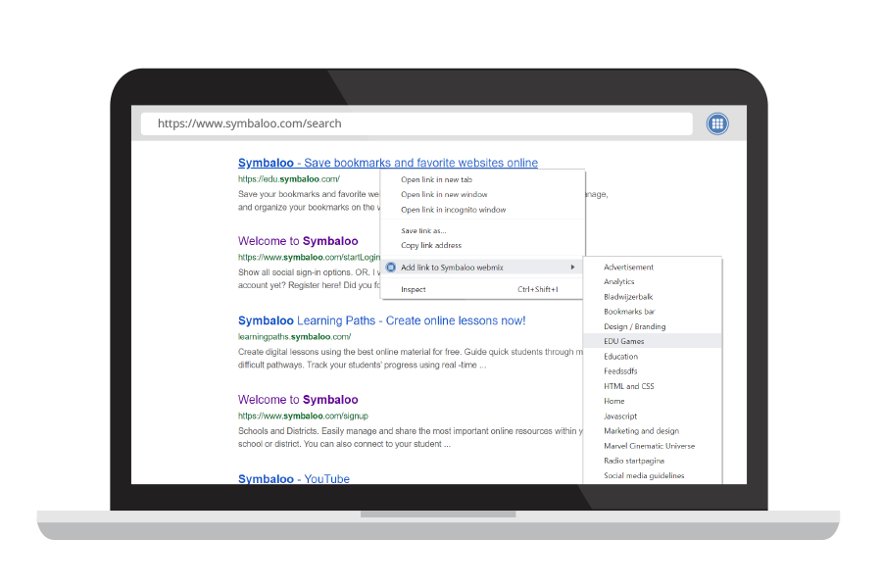Screen dimensions: 882x588
Task: Click the https://edu.symbaloo.com/ URL text
Action: (288, 179)
